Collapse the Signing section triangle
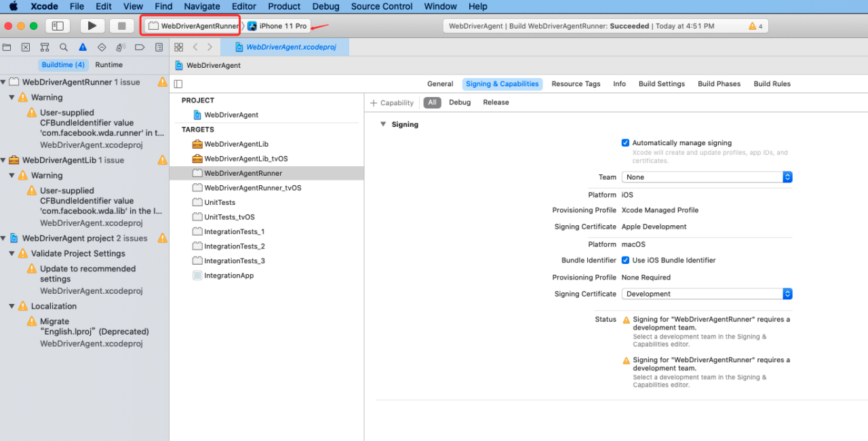 pyautogui.click(x=383, y=125)
